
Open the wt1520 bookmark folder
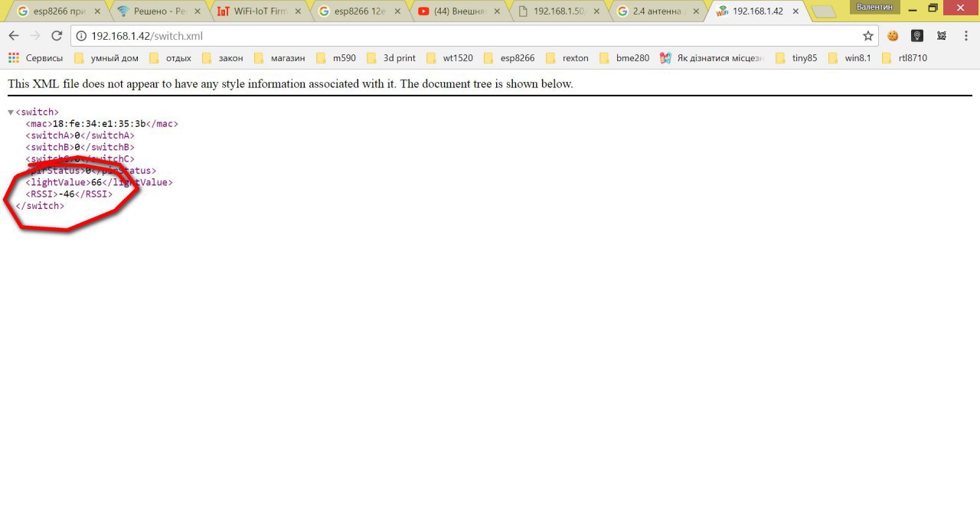pyautogui.click(x=450, y=58)
